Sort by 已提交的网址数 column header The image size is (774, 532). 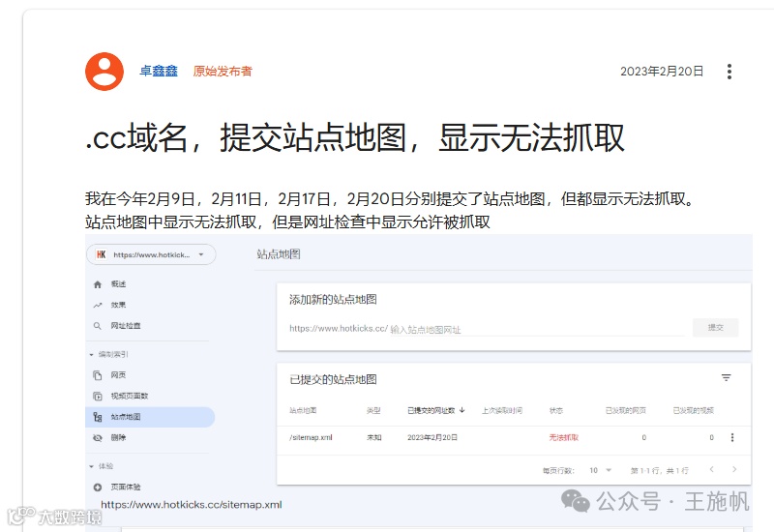point(431,410)
